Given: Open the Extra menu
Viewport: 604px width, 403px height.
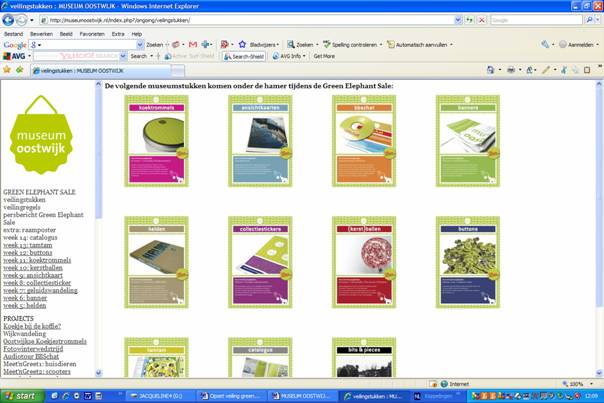Looking at the screenshot, I should pyautogui.click(x=118, y=34).
